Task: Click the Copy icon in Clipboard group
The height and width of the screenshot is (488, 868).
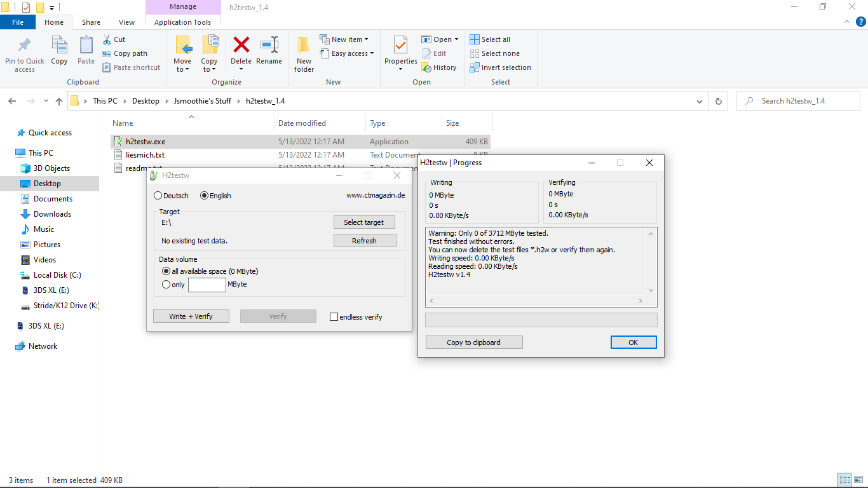Action: pyautogui.click(x=59, y=45)
